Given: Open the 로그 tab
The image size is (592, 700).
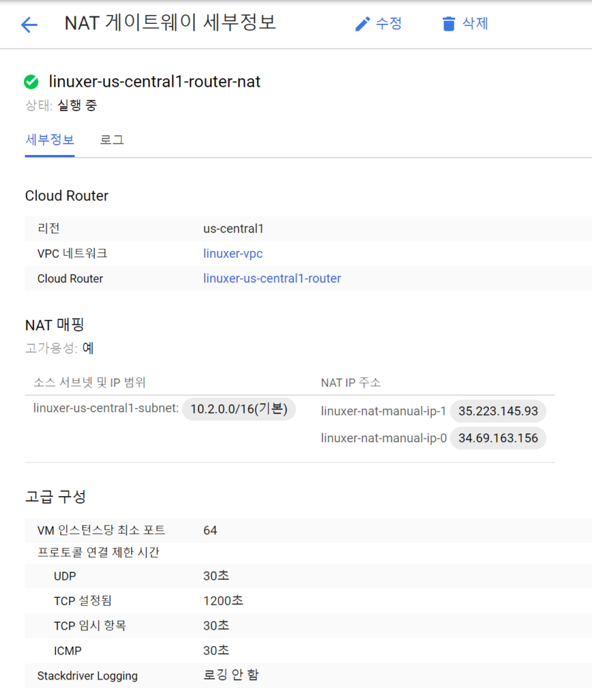Looking at the screenshot, I should coord(111,140).
